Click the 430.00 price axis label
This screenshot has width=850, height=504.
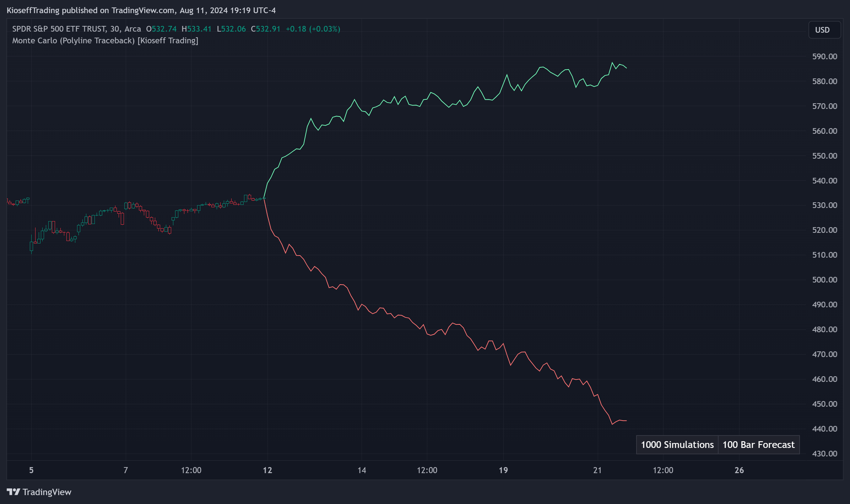pos(825,454)
